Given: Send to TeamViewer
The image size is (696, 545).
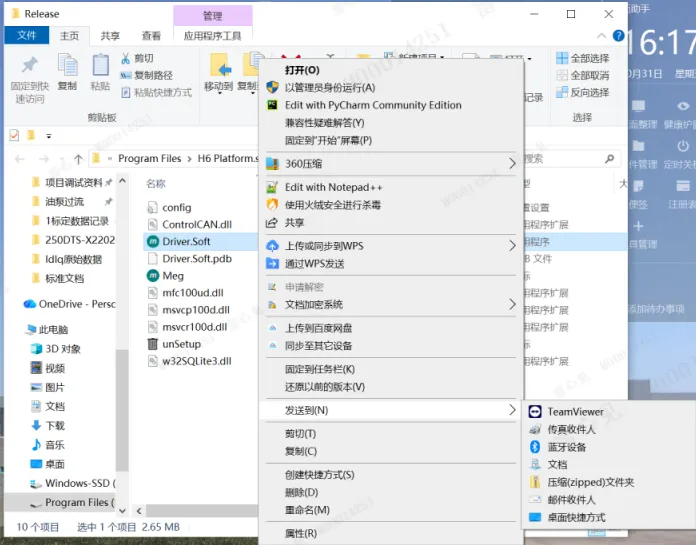Looking at the screenshot, I should click(x=608, y=412).
